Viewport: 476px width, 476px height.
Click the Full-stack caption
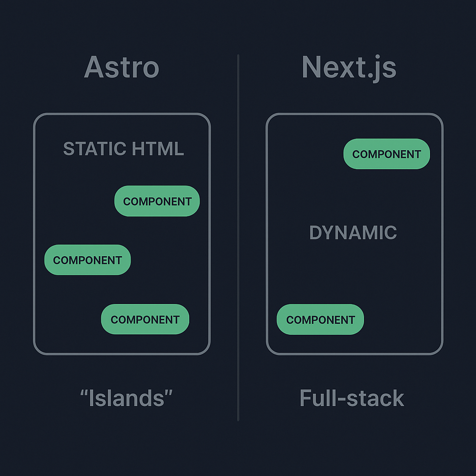click(352, 398)
